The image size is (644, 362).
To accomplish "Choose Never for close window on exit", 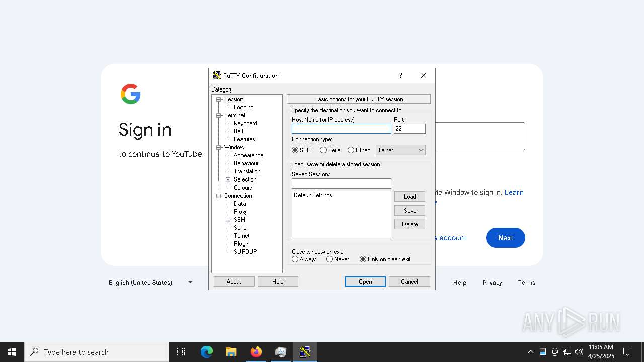I will coord(338,259).
